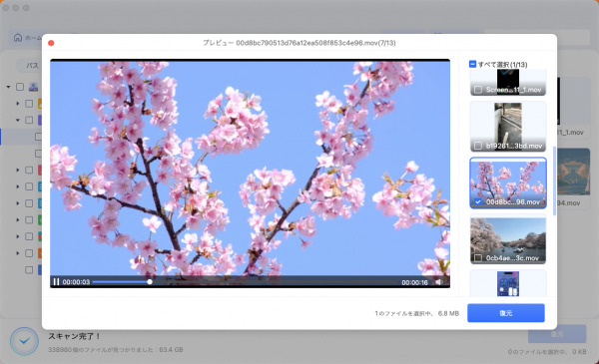Open the phone screenshot thumbnail at list bottom

pyautogui.click(x=508, y=283)
